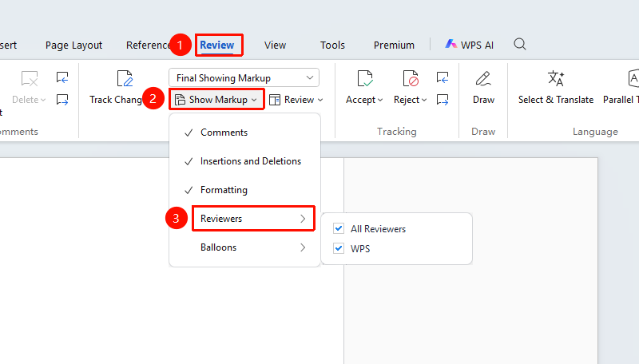Select the Draw pen tool
The width and height of the screenshot is (639, 364).
(483, 78)
